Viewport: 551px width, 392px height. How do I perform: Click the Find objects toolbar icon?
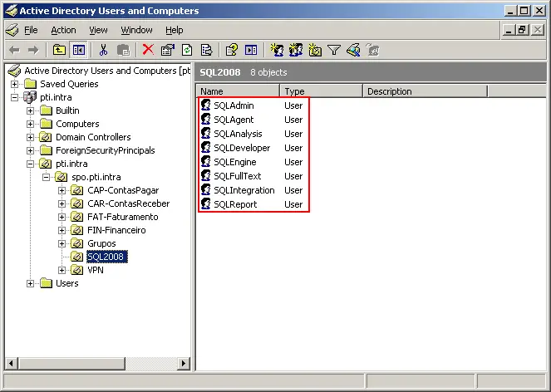click(x=353, y=50)
